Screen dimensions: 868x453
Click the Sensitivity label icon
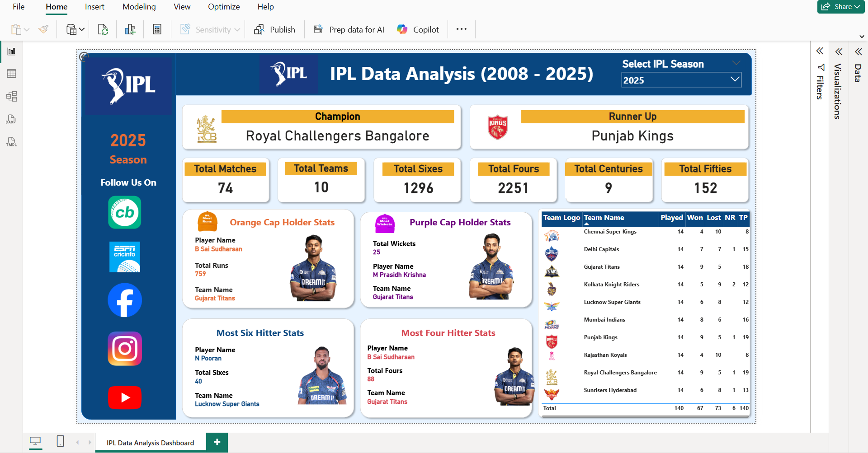(x=185, y=29)
